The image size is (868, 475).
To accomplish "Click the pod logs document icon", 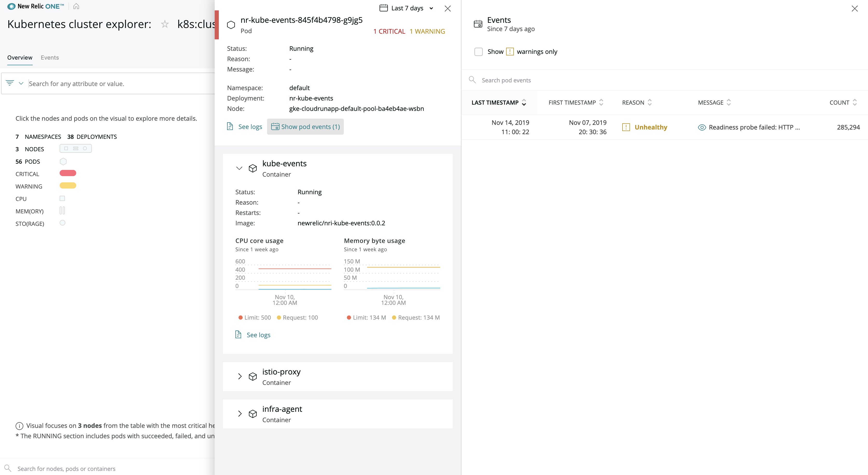I will 230,126.
